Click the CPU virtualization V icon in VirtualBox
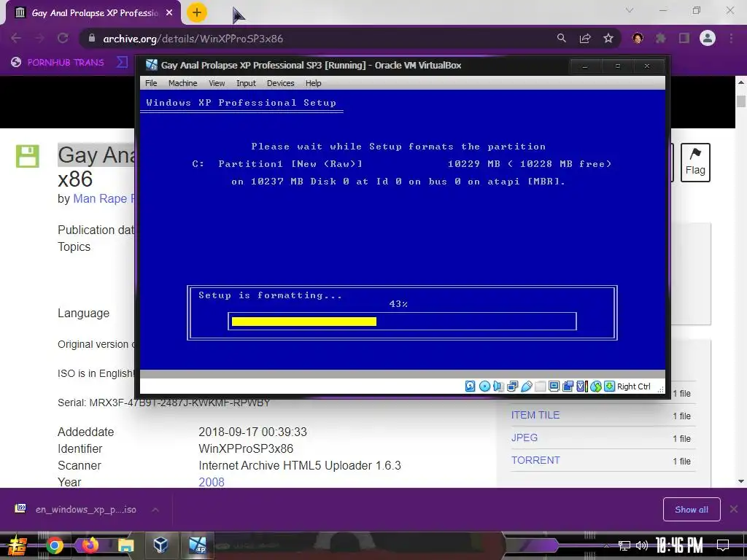This screenshot has width=747, height=560. (581, 386)
